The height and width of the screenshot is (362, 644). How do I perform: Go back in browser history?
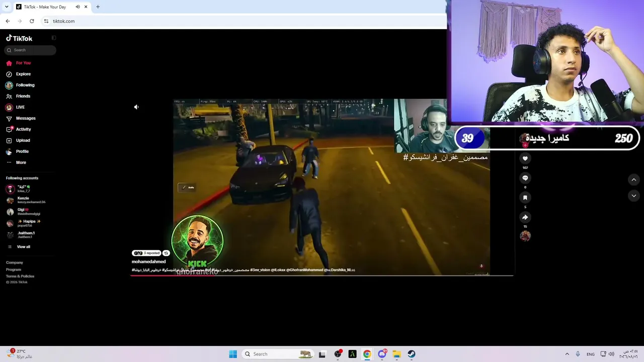click(x=8, y=21)
